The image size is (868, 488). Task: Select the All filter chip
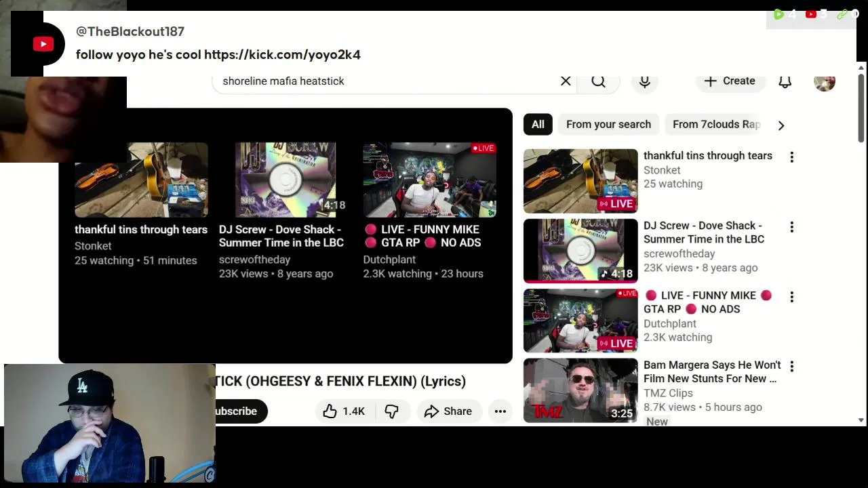538,124
